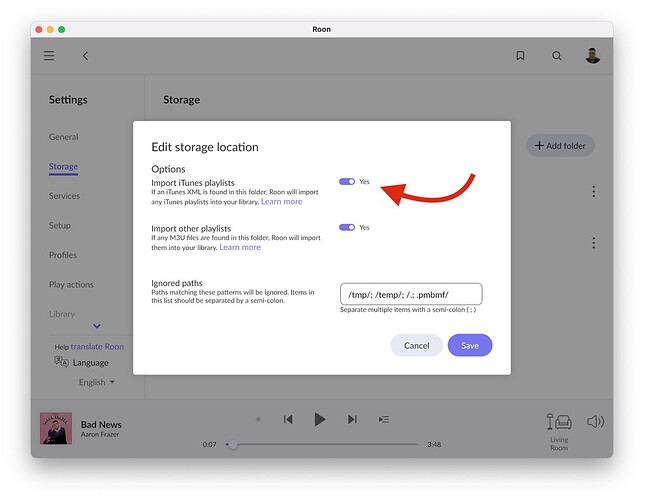
Task: Open search with the magnifier icon
Action: [x=557, y=56]
